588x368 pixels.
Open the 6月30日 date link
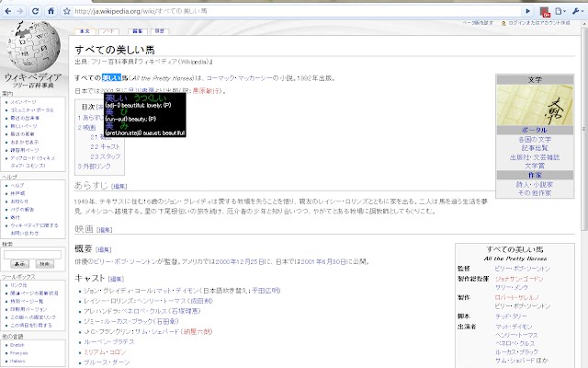333,261
